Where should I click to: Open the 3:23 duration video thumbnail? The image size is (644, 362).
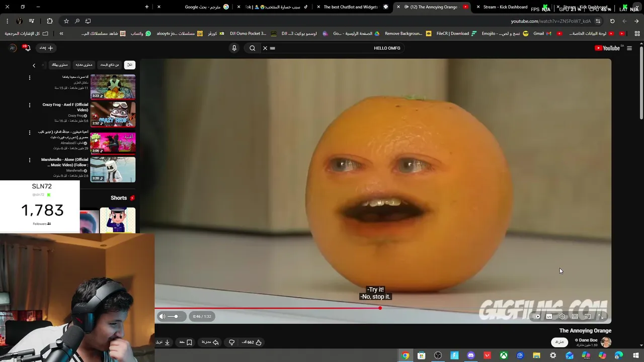tap(113, 87)
